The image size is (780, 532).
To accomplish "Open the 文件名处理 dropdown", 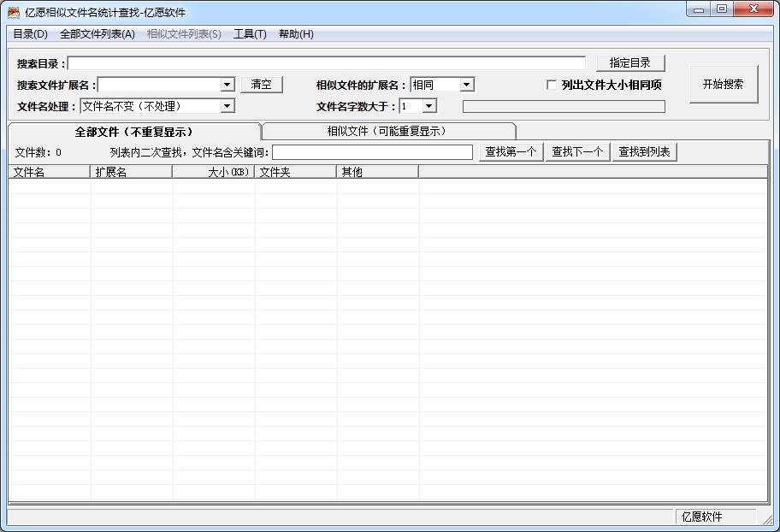I will (x=227, y=106).
